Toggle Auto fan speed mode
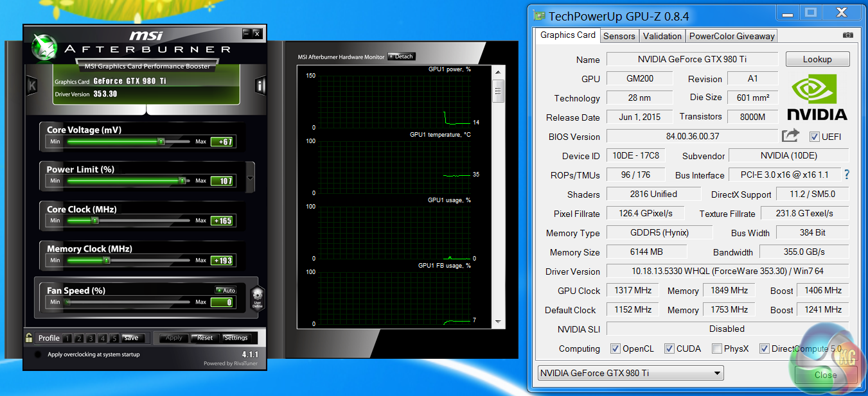The height and width of the screenshot is (396, 868). pyautogui.click(x=226, y=290)
